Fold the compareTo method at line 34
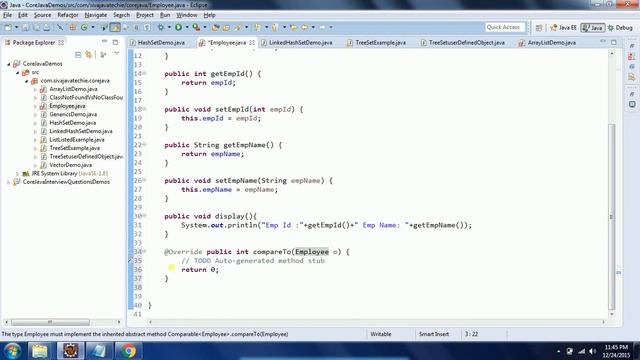Screen dimensions: 640x360 pos(144,252)
